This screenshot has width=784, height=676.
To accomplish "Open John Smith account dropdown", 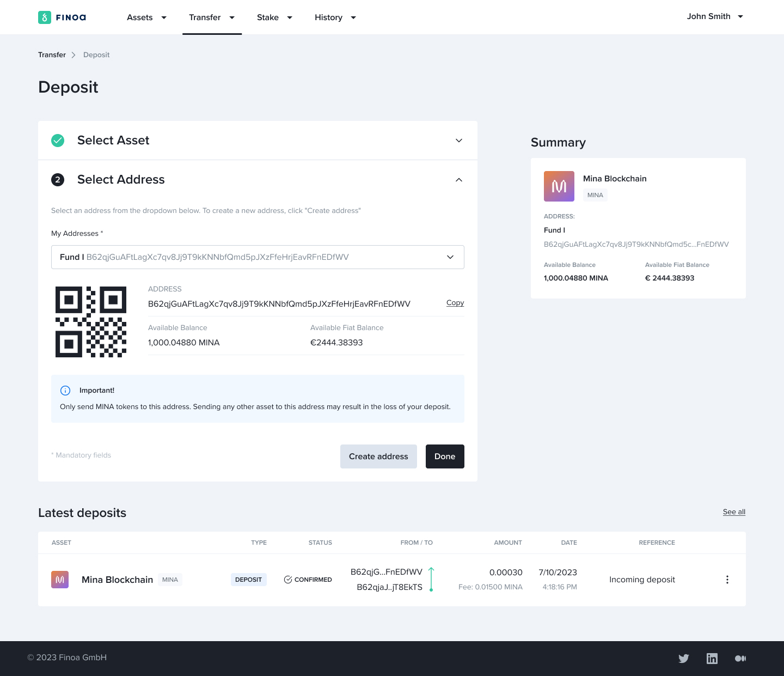I will [x=714, y=16].
